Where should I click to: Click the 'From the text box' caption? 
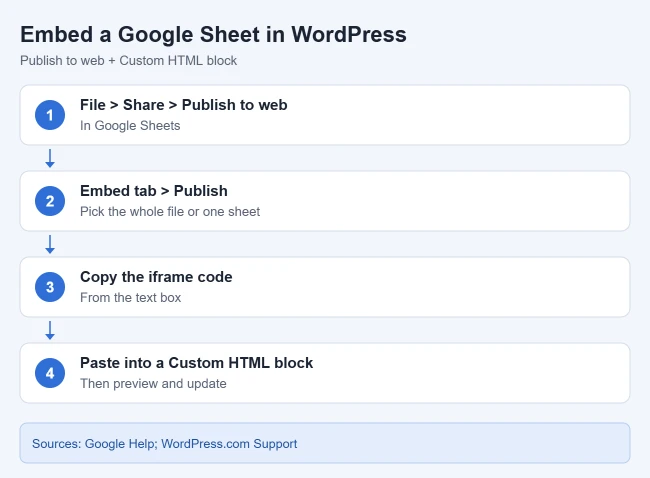[x=131, y=298]
